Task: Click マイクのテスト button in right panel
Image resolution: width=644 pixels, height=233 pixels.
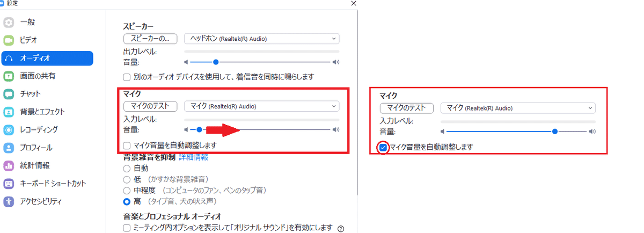Action: 406,108
